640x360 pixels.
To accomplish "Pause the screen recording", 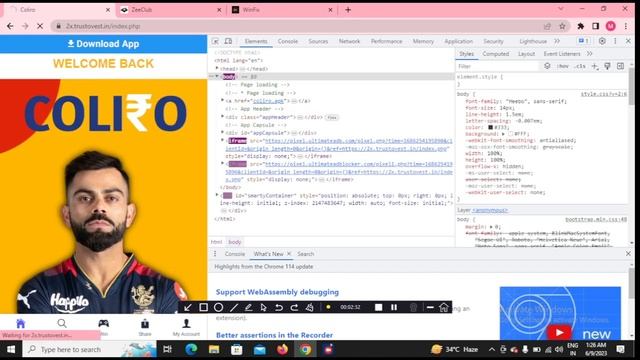I will click(394, 307).
